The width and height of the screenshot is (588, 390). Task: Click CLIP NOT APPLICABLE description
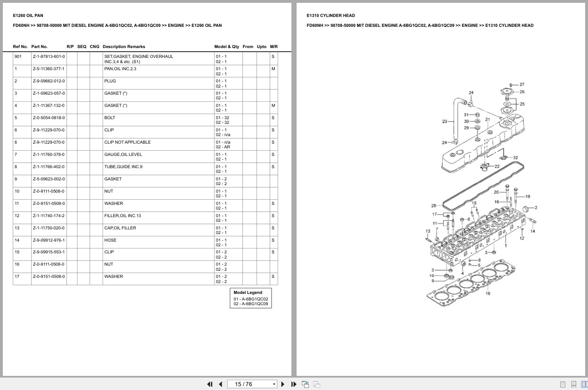[128, 142]
